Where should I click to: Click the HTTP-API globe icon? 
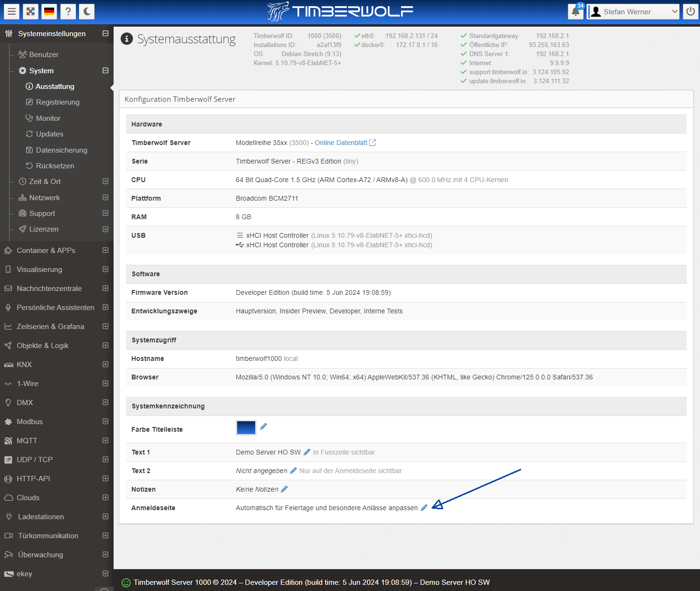coord(8,479)
